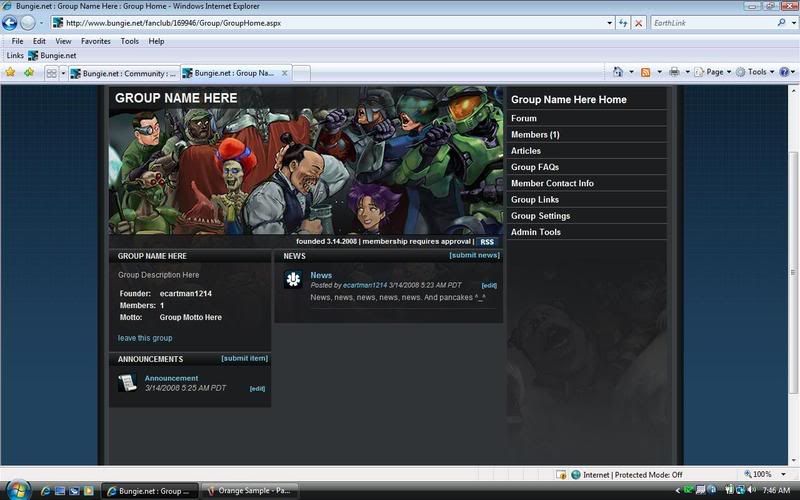Open the Windows Start orb

coord(18,490)
